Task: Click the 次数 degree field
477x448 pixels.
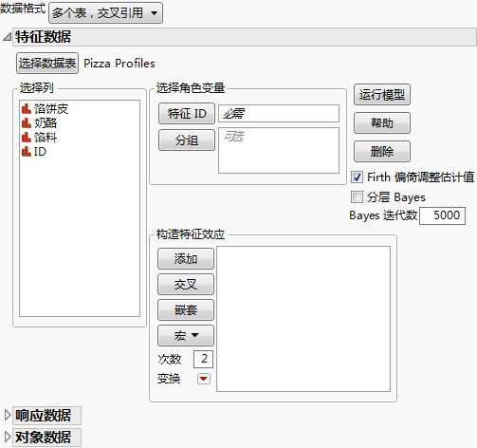Action: [x=204, y=359]
